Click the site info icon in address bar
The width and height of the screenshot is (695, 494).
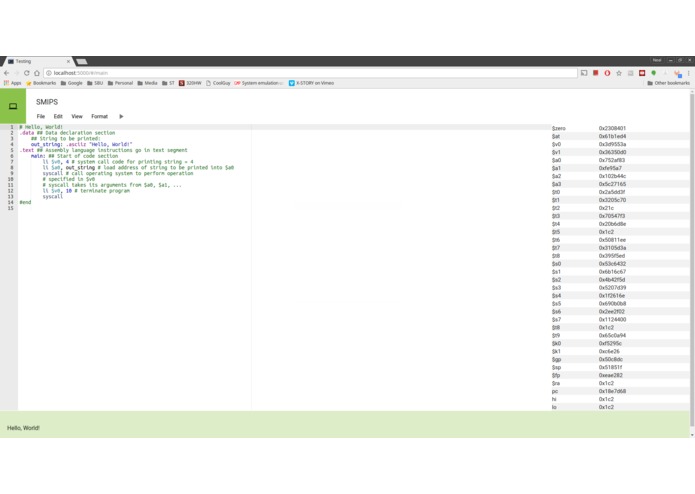[49, 73]
